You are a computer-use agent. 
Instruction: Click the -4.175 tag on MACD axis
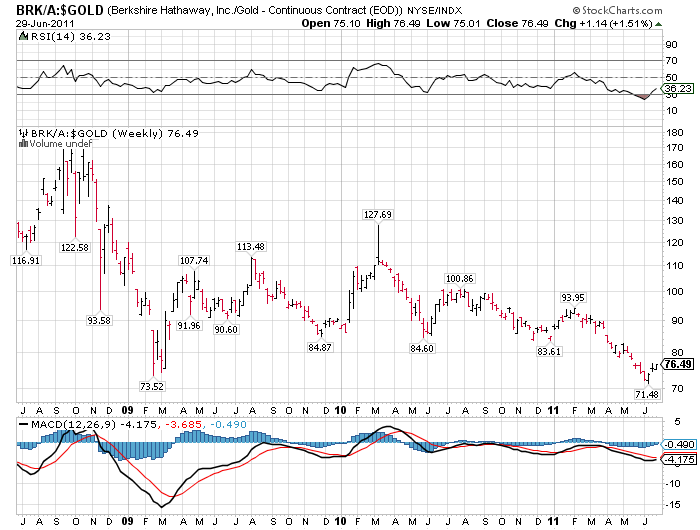pyautogui.click(x=678, y=459)
